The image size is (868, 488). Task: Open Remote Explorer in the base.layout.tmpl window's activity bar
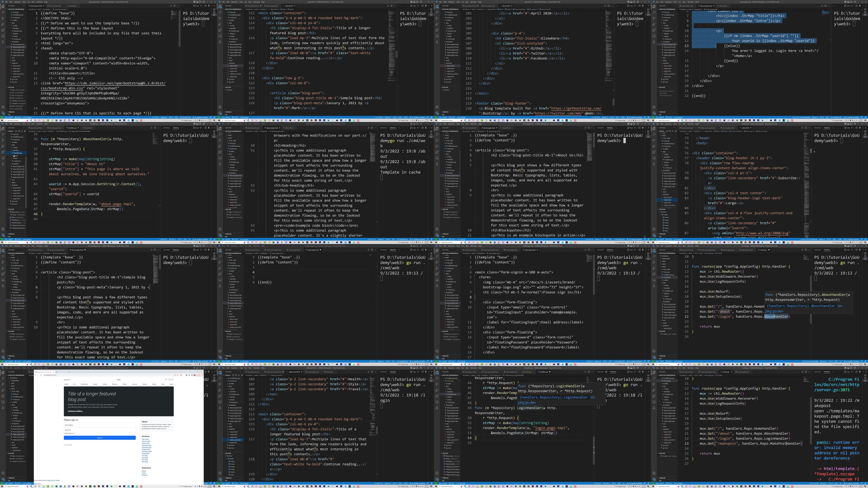pos(3,36)
